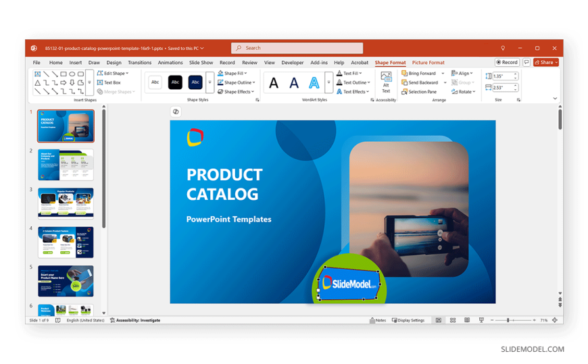Open the Slide Show tab
588x364 pixels.
[201, 63]
